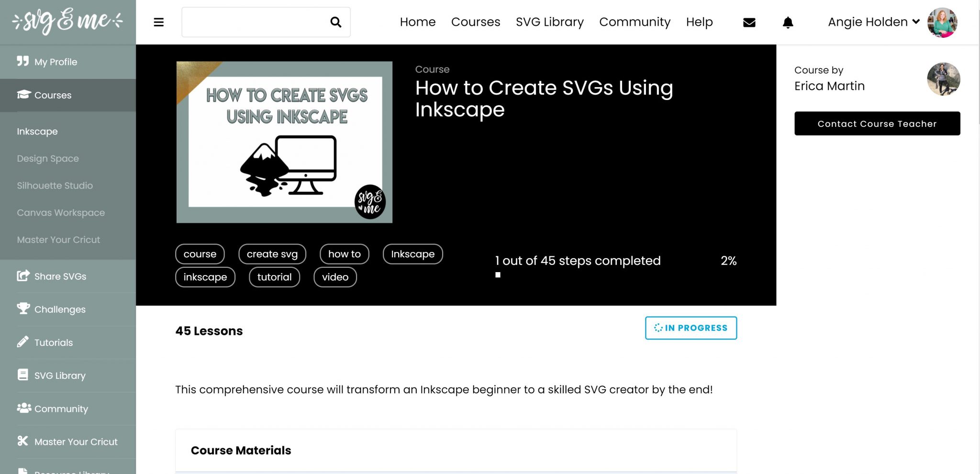Viewport: 980px width, 474px height.
Task: Click the course title heading
Action: point(544,99)
